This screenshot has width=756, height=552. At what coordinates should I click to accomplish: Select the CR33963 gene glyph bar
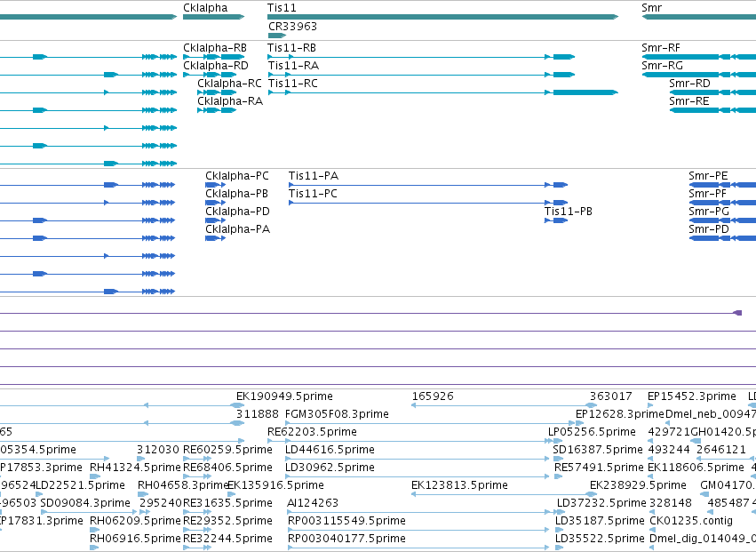(x=277, y=36)
